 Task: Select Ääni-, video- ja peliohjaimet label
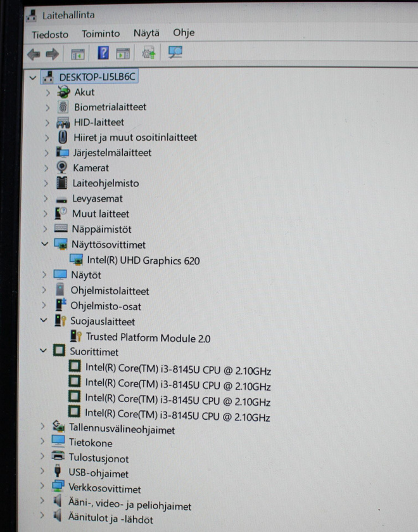point(130,505)
